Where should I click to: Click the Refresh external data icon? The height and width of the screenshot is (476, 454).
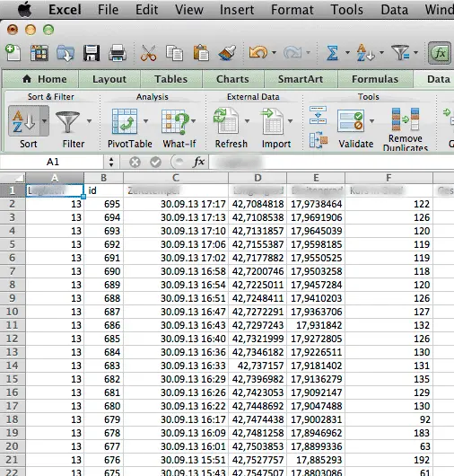[x=226, y=121]
